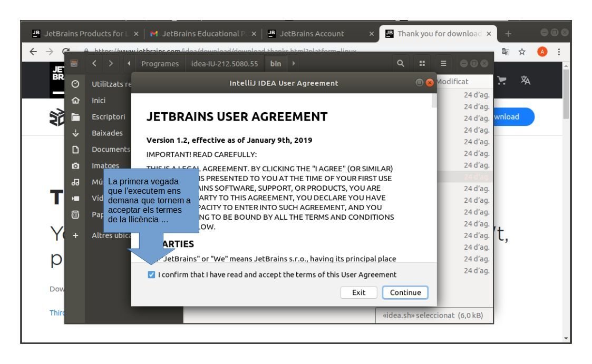Sort by Modificat column header
This screenshot has height=364, width=592.
452,82
